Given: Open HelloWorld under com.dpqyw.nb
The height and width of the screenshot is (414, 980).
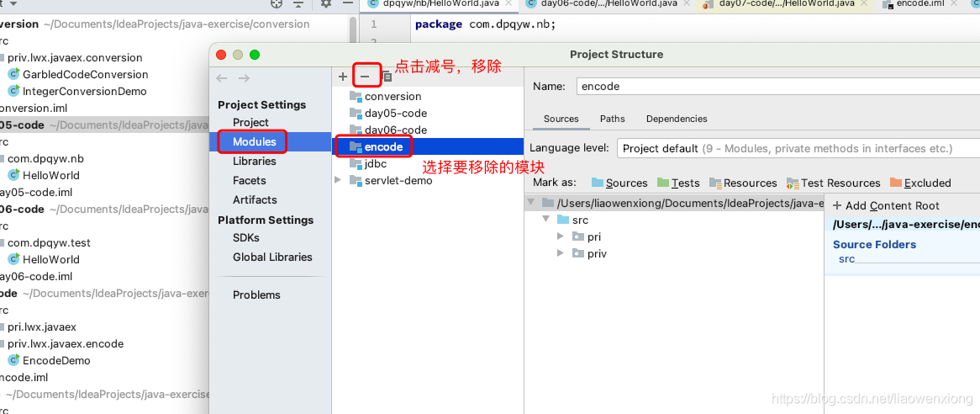Looking at the screenshot, I should (44, 175).
